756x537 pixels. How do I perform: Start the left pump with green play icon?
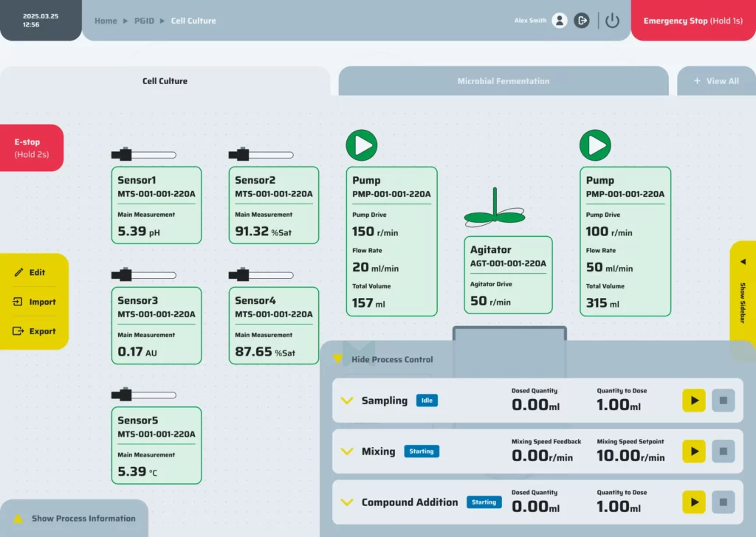pyautogui.click(x=362, y=145)
